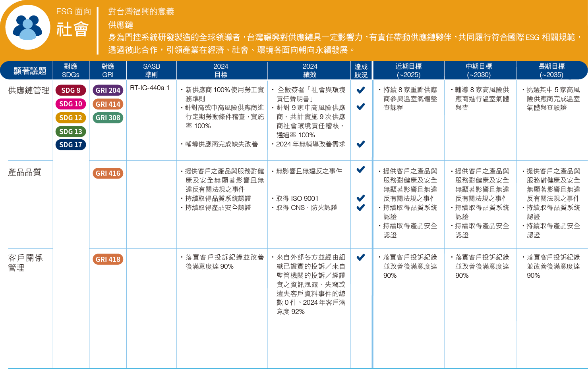This screenshot has height=369, width=588.
Task: Click the 對台灣福興的意義 heading
Action: (141, 12)
